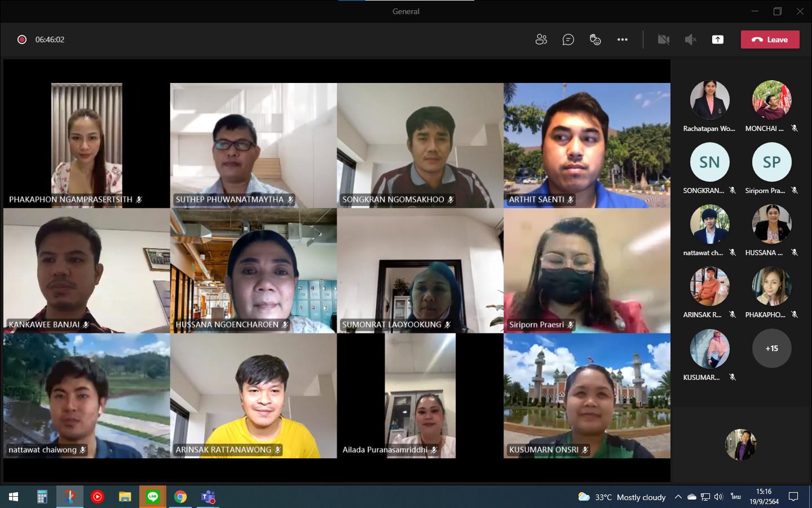Click the SN initials avatar for SONGKRAN
This screenshot has width=812, height=508.
click(710, 162)
